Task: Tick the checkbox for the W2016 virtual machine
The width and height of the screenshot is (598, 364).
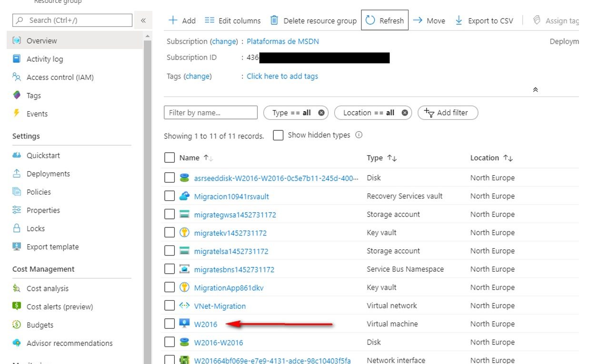Action: coord(169,324)
